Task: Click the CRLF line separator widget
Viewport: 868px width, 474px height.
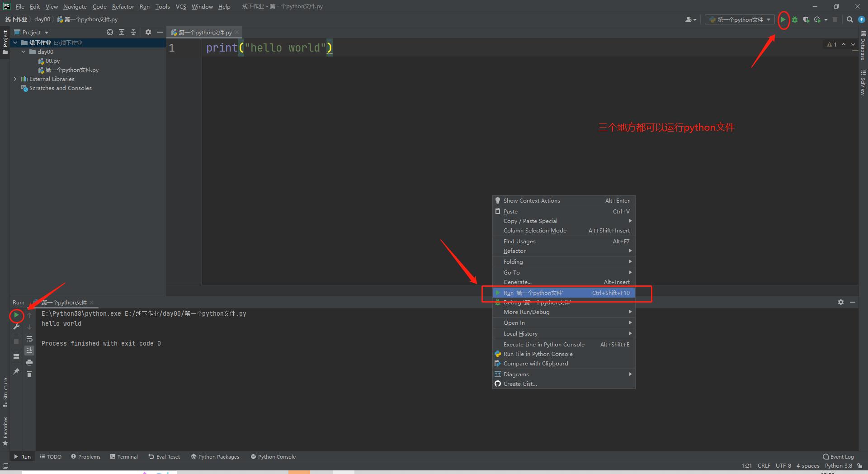Action: coord(764,465)
